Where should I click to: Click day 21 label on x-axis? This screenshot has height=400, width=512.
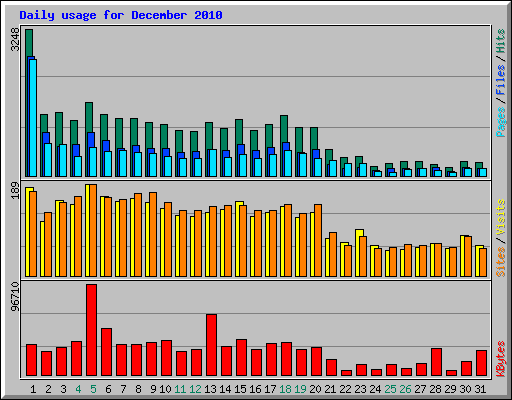(x=330, y=389)
